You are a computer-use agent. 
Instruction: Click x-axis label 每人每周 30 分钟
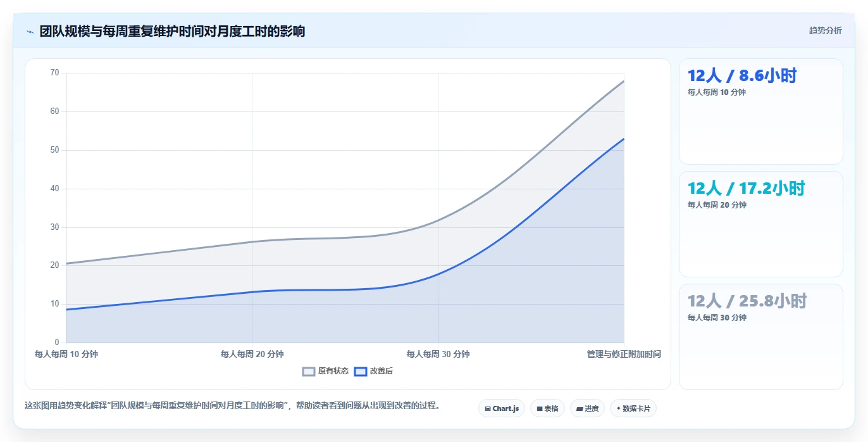438,354
